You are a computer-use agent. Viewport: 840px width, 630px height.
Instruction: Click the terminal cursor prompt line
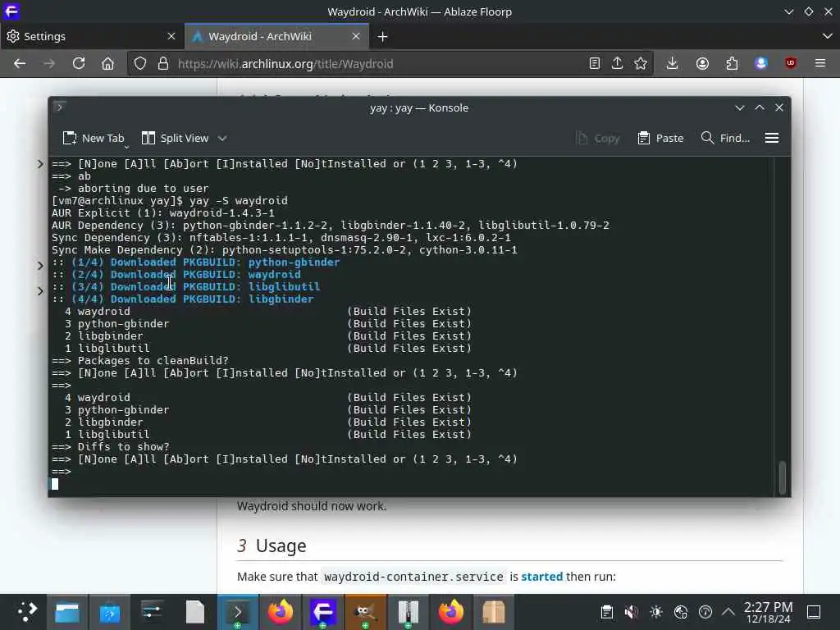55,484
